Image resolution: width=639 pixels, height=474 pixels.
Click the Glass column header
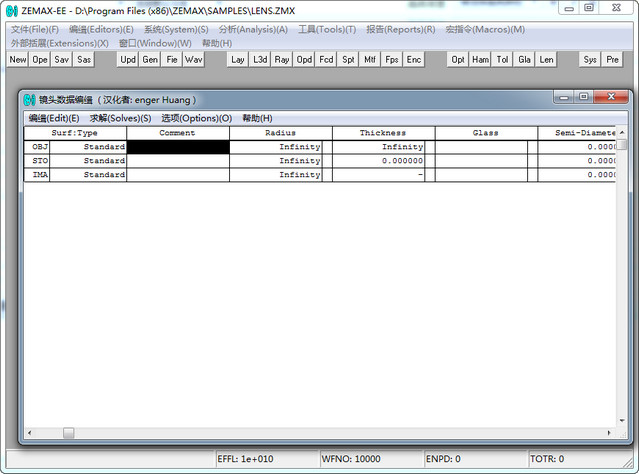(x=486, y=132)
